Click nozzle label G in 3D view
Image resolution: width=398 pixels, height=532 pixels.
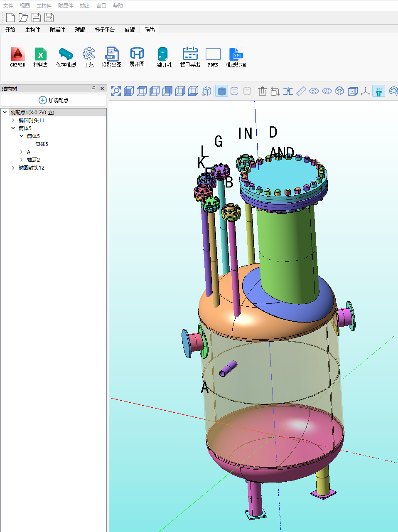(x=219, y=141)
